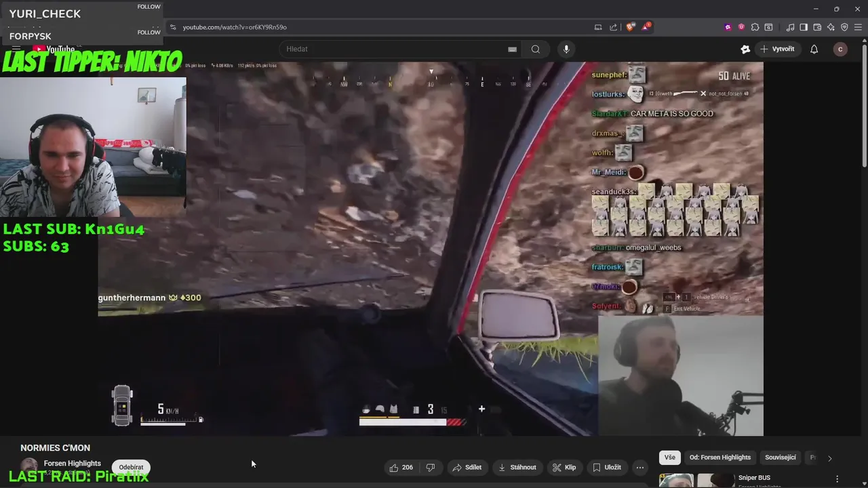868x488 pixels.
Task: Open the pink shield extension icon
Action: (x=741, y=27)
